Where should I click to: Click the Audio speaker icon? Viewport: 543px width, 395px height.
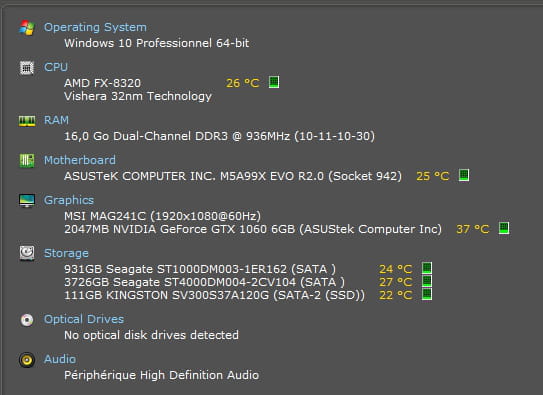point(27,360)
